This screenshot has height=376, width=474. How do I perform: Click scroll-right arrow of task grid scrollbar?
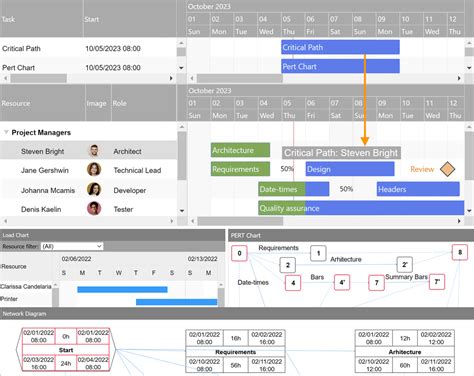click(x=171, y=78)
